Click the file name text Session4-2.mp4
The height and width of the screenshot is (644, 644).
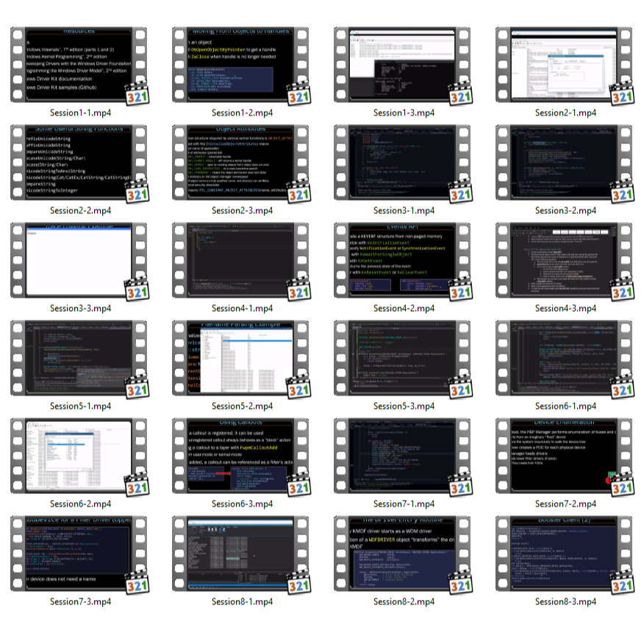(404, 309)
